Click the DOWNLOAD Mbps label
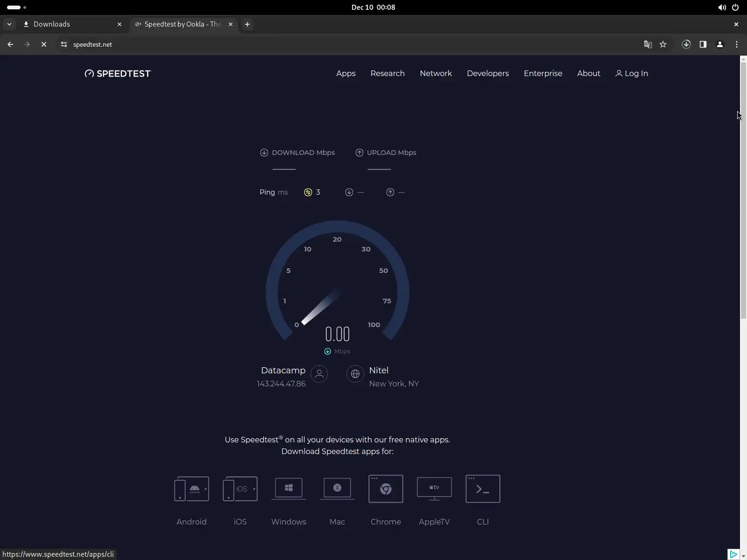Viewport: 747px width, 560px height. [303, 153]
